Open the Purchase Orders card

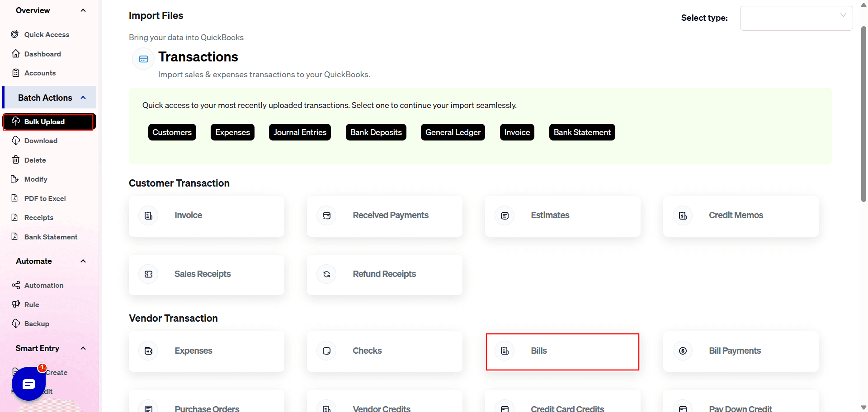pyautogui.click(x=207, y=401)
